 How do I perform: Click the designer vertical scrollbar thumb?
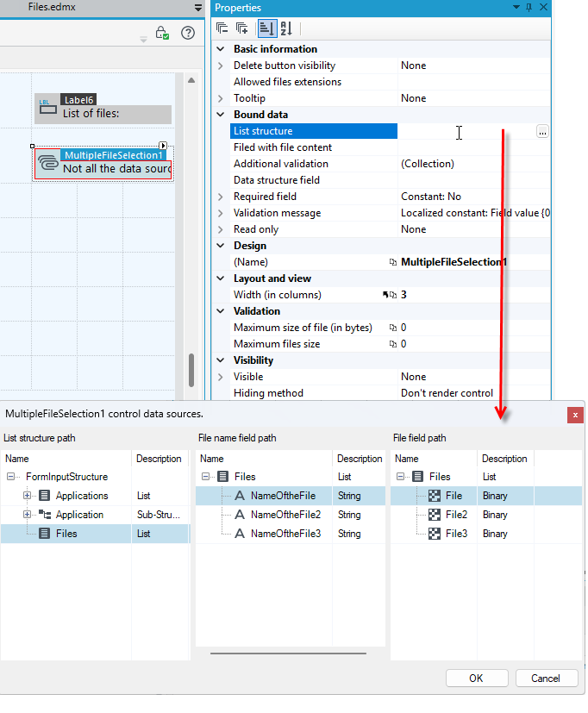(191, 370)
